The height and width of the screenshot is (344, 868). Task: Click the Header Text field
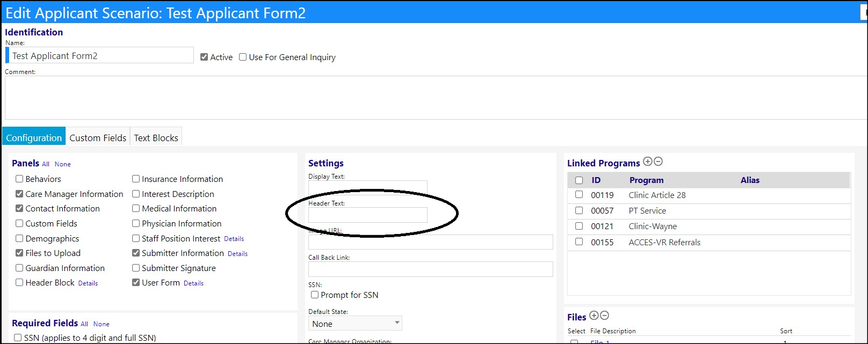point(368,215)
